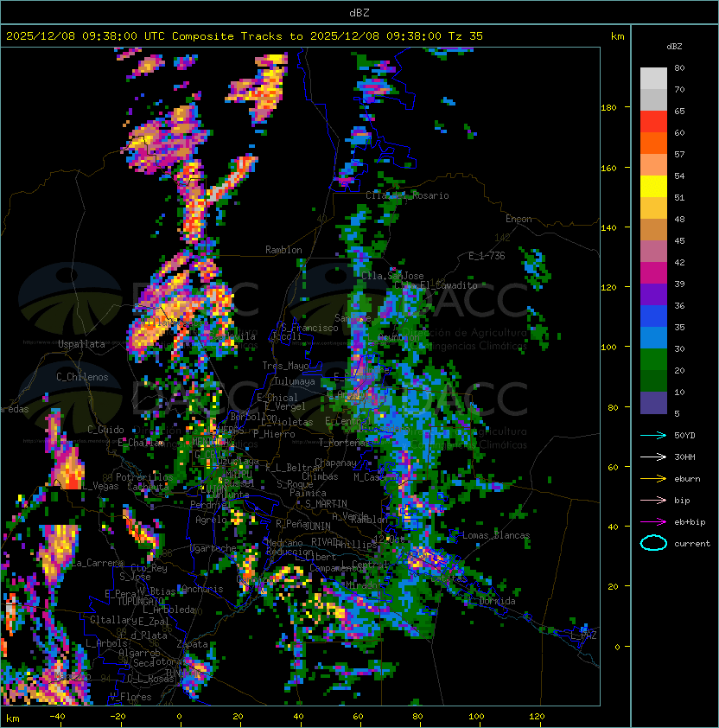The height and width of the screenshot is (728, 719).
Task: Select the salmon swatch below 57 label
Action: coord(653,165)
